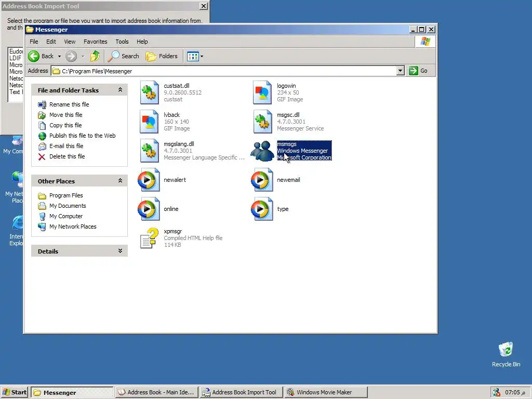The image size is (532, 399).
Task: Go to My Network Places link
Action: pyautogui.click(x=73, y=227)
